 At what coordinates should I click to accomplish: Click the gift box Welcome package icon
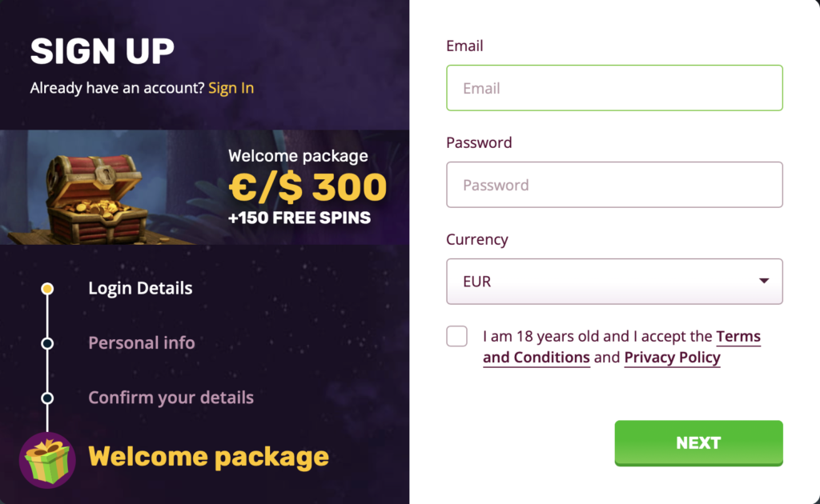(x=47, y=460)
